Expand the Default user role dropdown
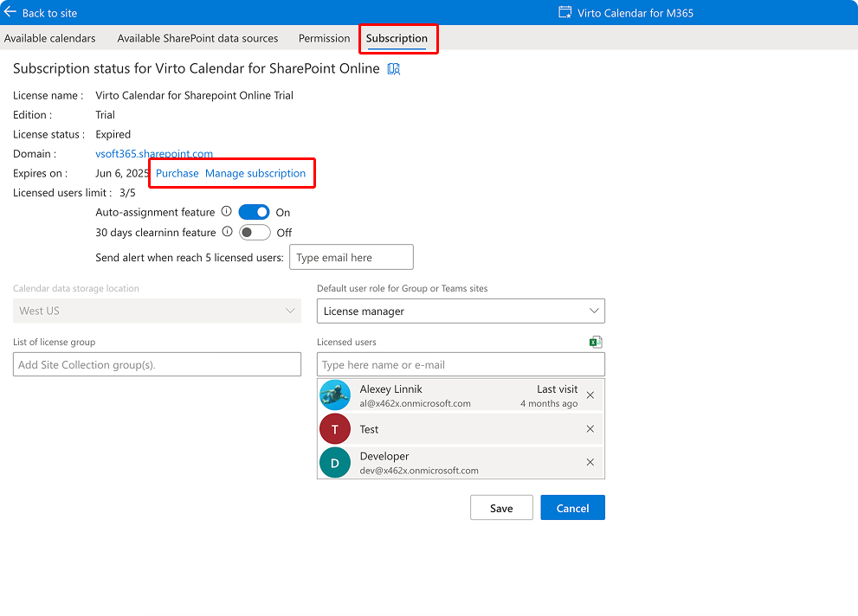The height and width of the screenshot is (616, 858). [461, 311]
